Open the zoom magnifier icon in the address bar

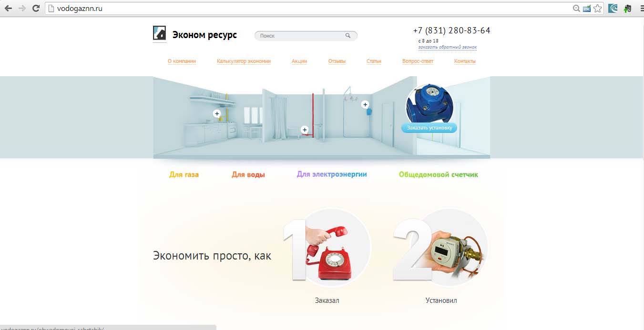coord(577,8)
